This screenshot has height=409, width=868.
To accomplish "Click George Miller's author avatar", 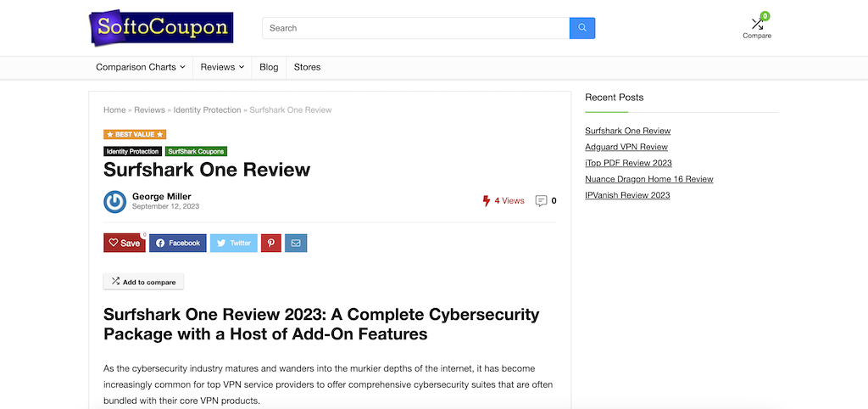I will click(x=115, y=202).
